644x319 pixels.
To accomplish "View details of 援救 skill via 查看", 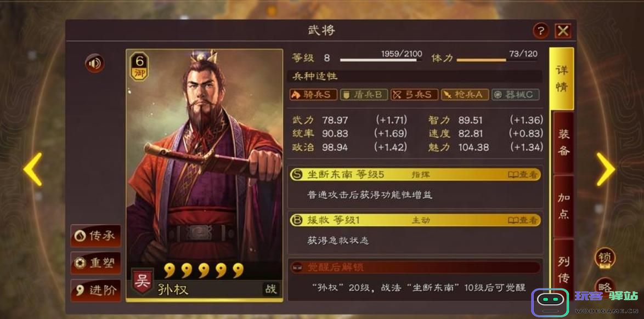I will click(522, 220).
